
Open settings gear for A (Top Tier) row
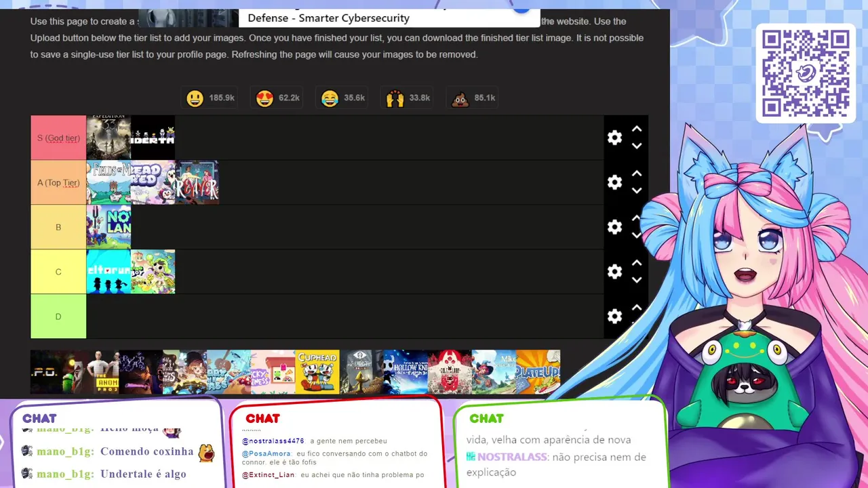(614, 182)
